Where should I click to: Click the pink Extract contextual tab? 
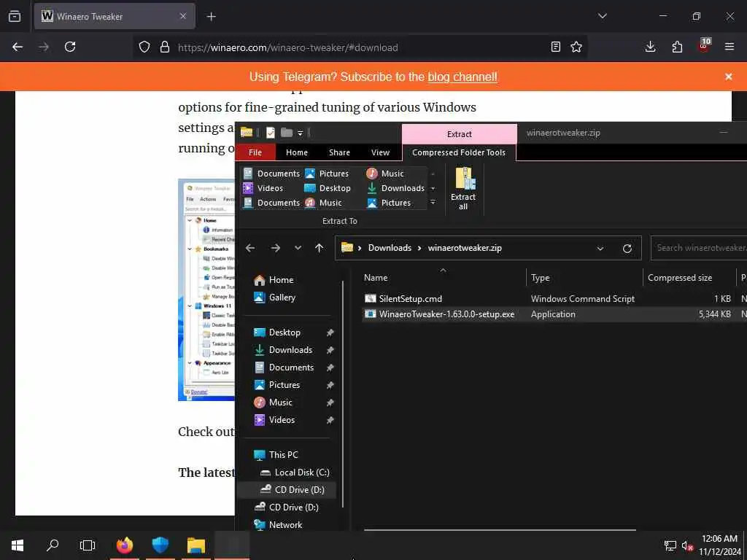coord(460,134)
